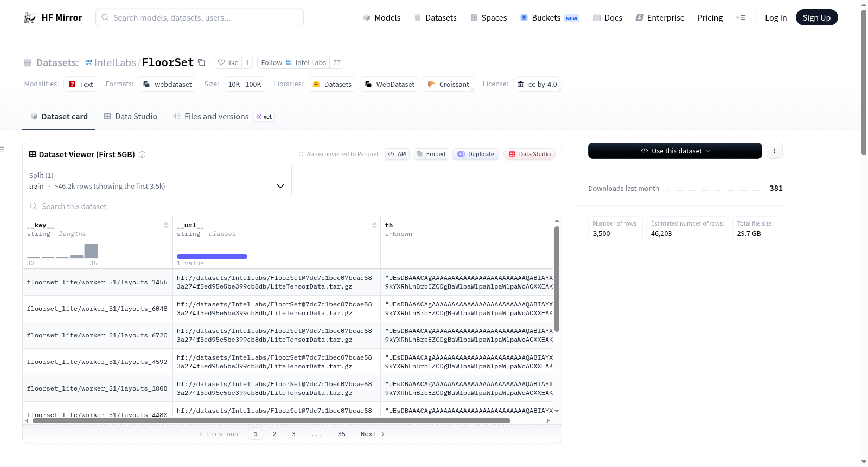Open the three-dot more options button

pos(775,151)
